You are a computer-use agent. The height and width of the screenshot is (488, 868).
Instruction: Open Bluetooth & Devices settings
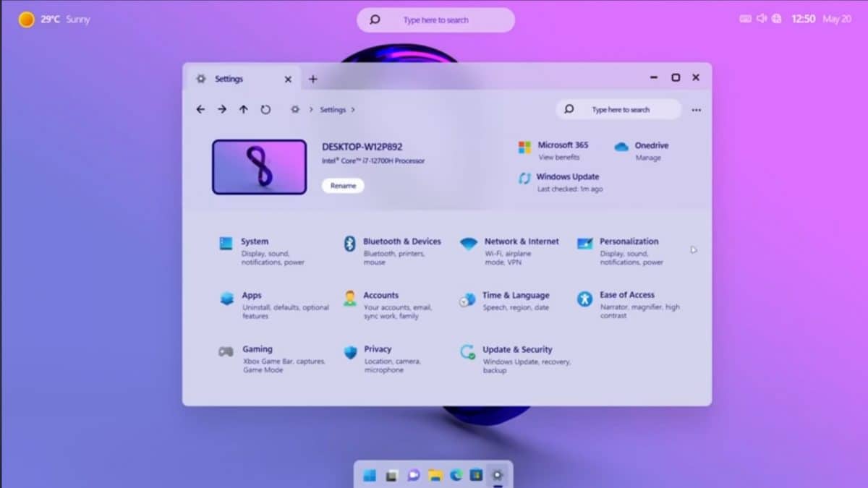point(402,241)
